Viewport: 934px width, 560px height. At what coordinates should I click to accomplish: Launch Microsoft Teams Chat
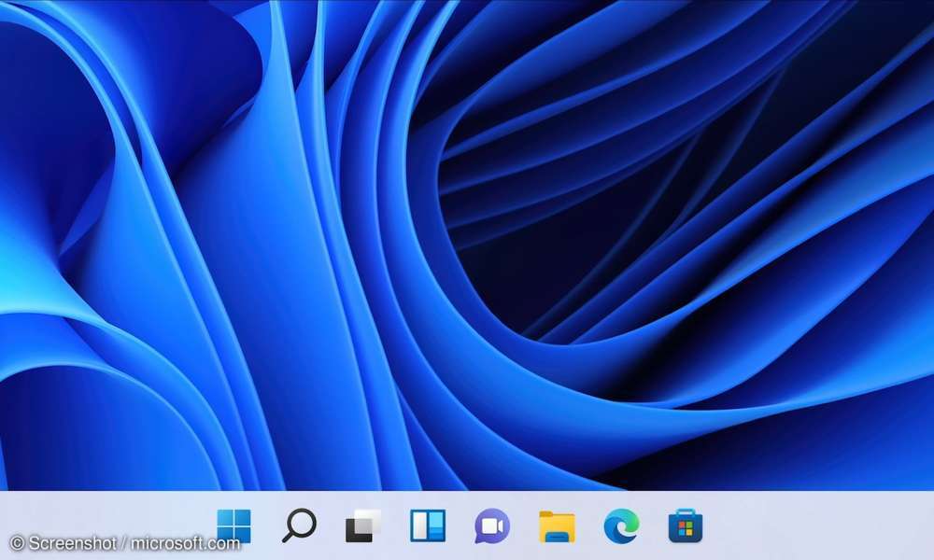[x=489, y=527]
